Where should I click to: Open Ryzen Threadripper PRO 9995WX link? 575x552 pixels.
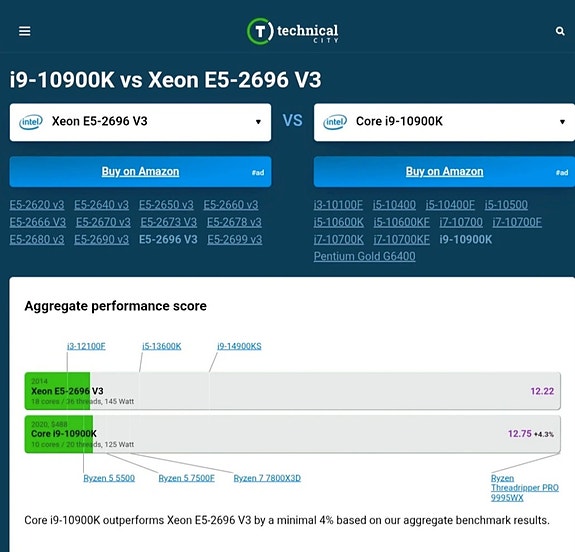coord(524,488)
